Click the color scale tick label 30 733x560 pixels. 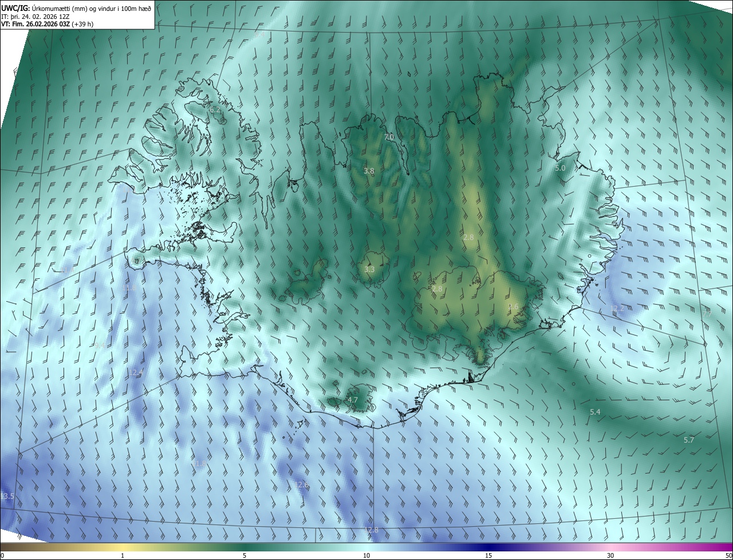point(610,555)
